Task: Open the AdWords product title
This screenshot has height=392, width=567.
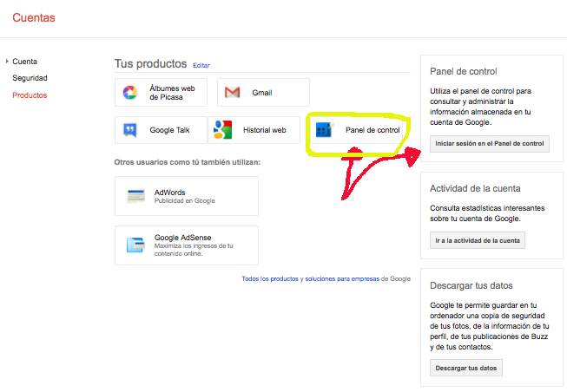Action: pyautogui.click(x=169, y=193)
